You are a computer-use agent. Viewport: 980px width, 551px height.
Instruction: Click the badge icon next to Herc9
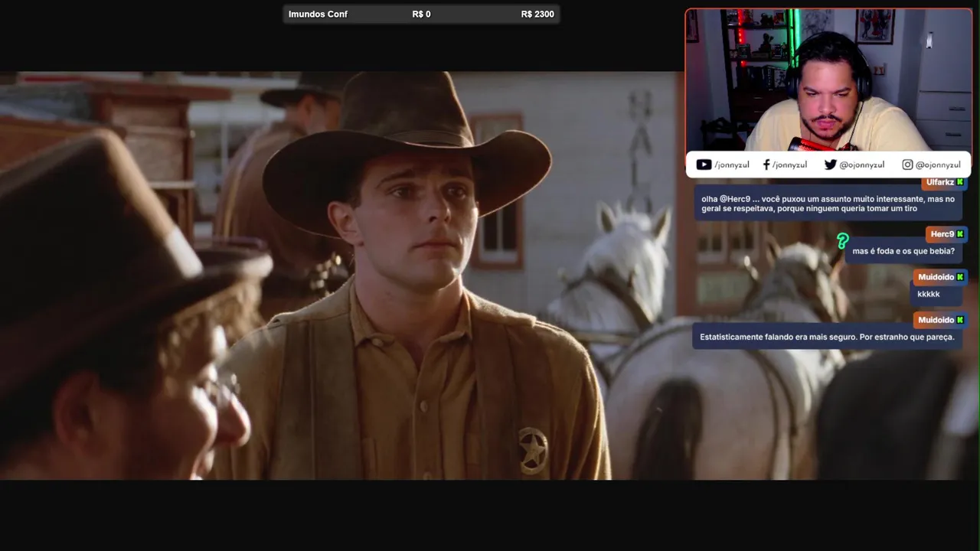[960, 234]
